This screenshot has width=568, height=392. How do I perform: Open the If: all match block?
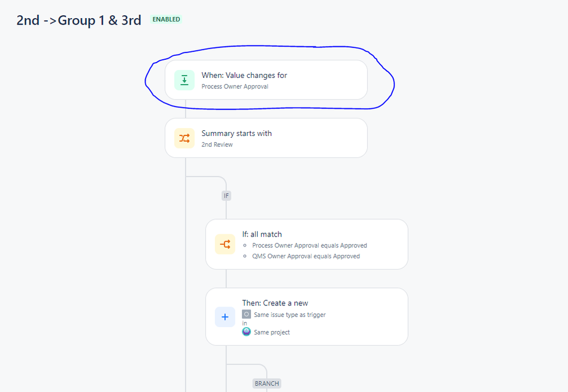point(307,244)
